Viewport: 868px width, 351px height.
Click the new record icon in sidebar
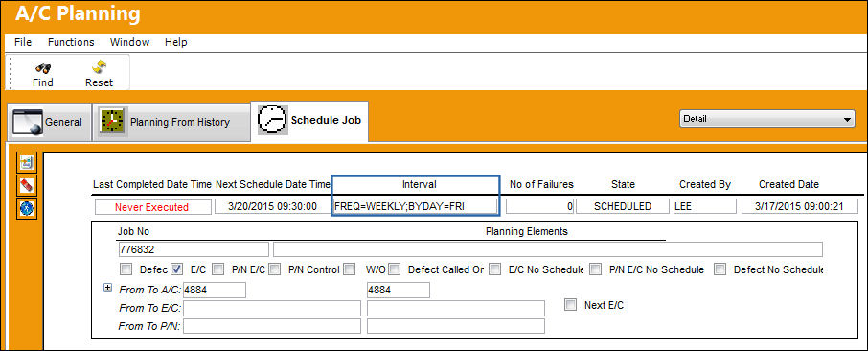point(27,162)
